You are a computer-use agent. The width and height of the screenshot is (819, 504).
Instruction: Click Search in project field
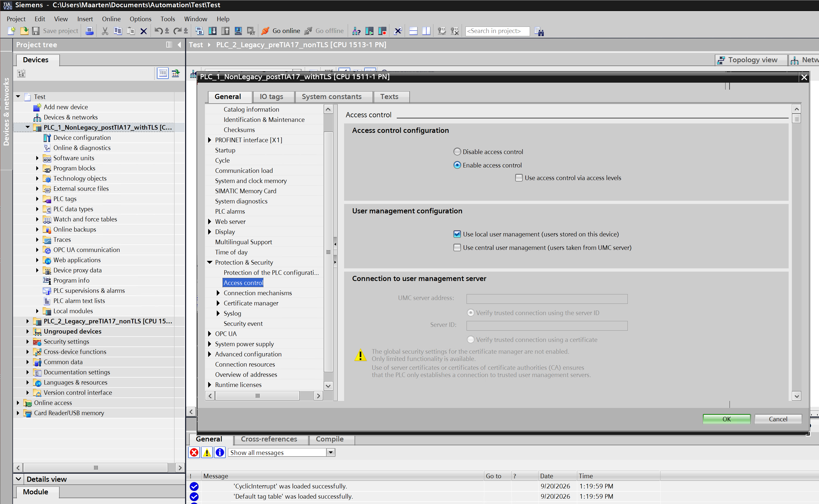point(497,31)
